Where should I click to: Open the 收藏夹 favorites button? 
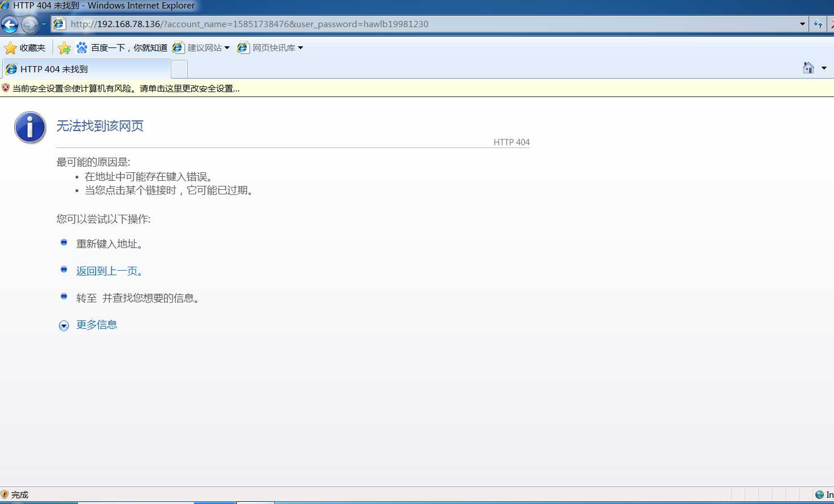pyautogui.click(x=25, y=47)
